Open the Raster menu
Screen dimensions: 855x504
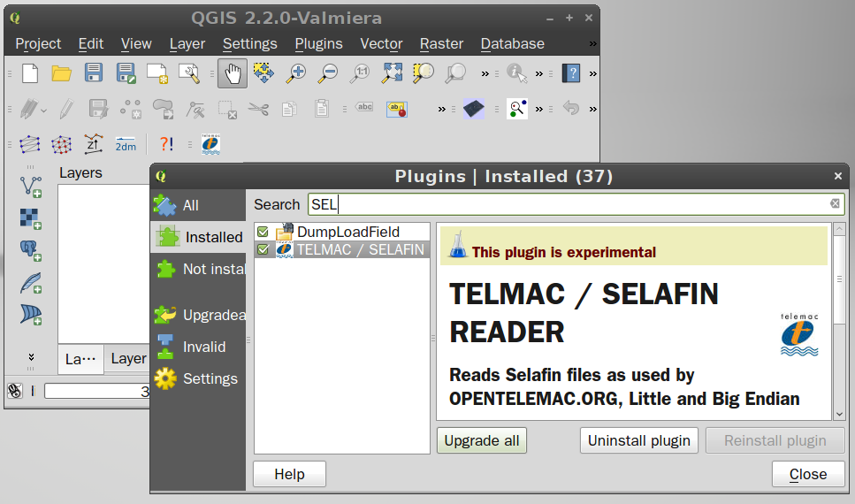tap(441, 43)
